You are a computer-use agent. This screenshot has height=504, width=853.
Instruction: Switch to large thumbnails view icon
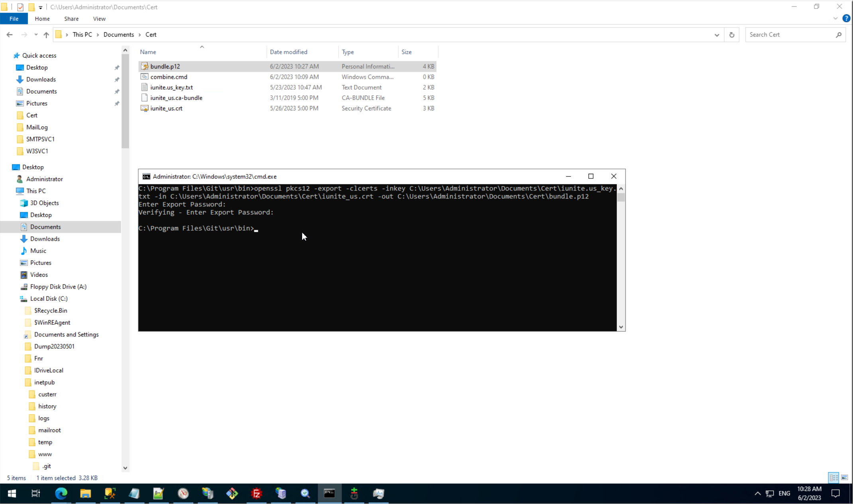(x=845, y=477)
